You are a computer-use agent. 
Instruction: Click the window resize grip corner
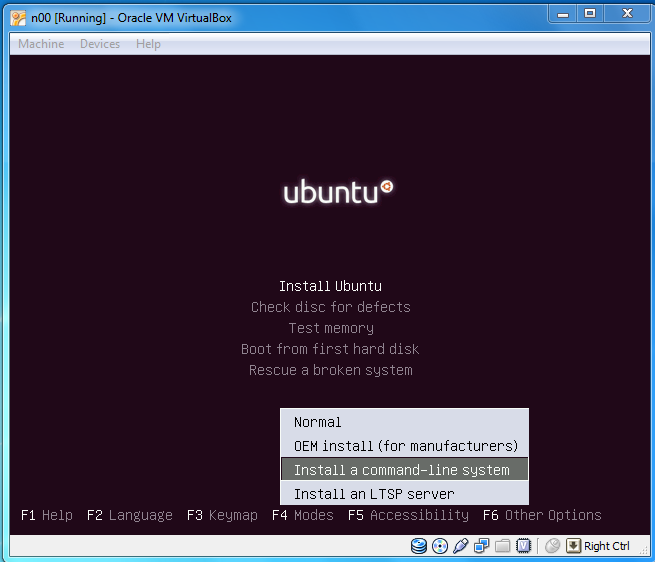644,551
